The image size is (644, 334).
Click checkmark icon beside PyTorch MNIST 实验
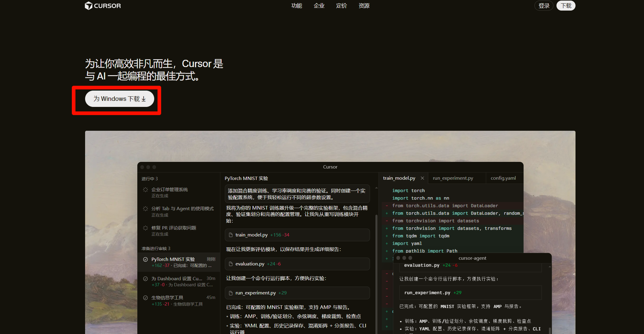coord(145,259)
